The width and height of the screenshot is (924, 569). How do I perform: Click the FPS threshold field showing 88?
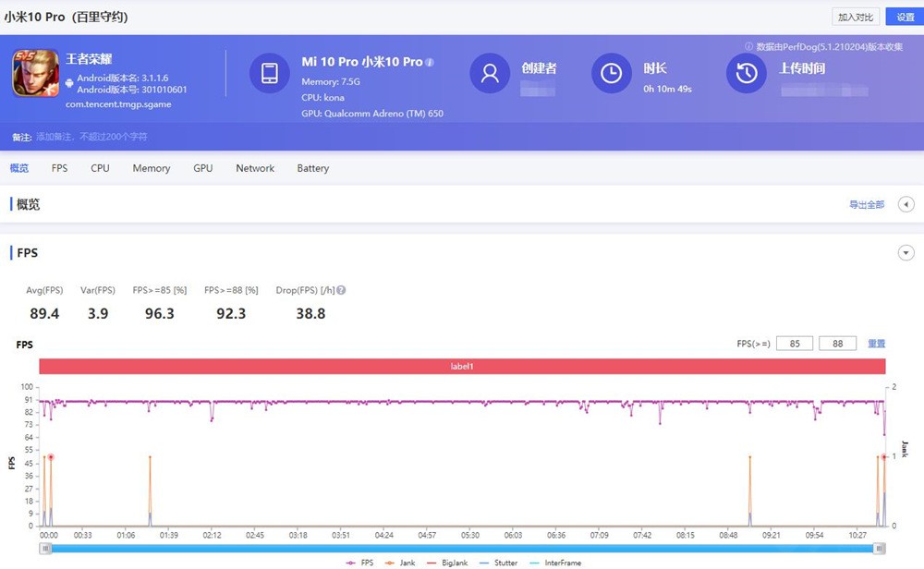[x=837, y=344]
